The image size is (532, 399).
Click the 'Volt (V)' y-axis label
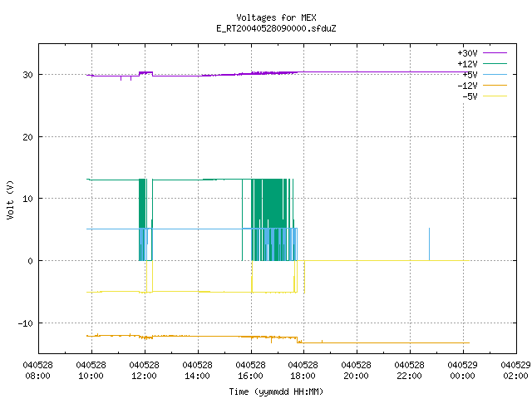[x=10, y=199]
